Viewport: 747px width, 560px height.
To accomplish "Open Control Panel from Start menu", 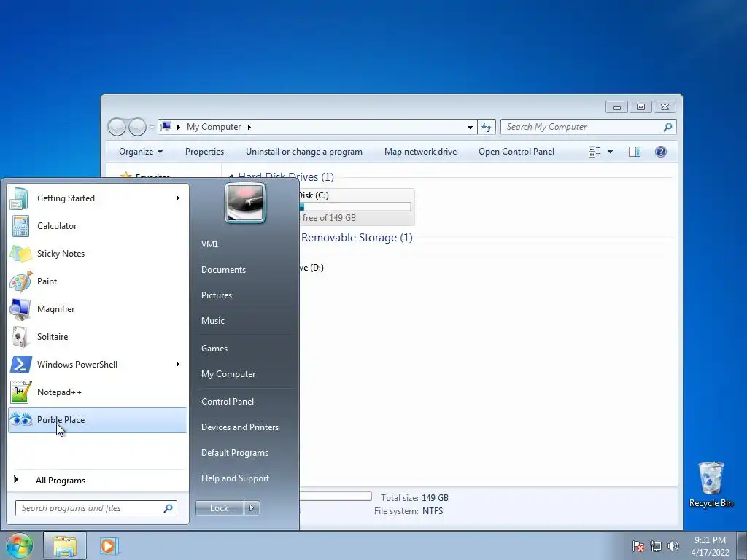I will [228, 402].
